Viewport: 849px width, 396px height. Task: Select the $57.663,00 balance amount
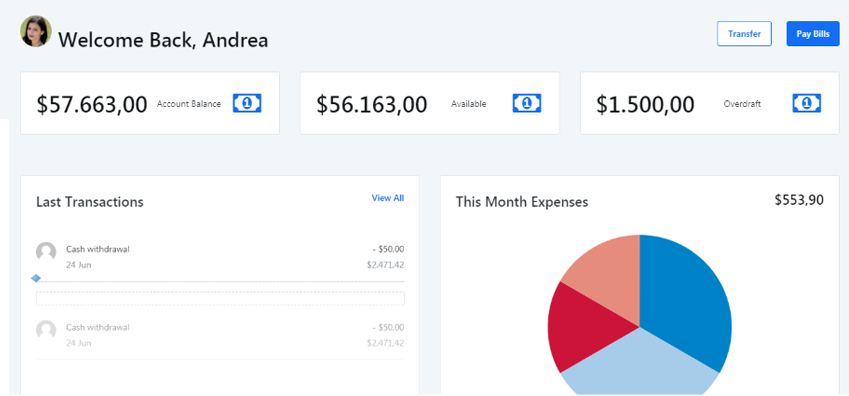[x=92, y=104]
